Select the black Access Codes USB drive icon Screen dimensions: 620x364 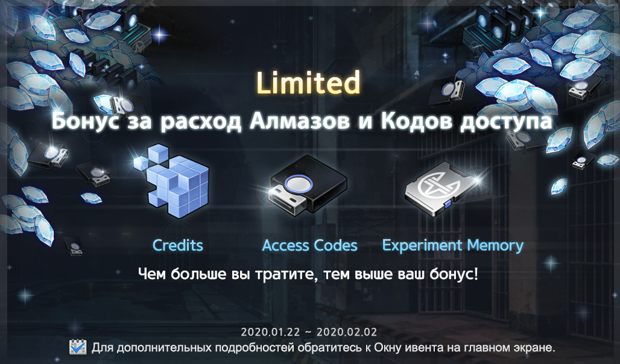coord(308,184)
